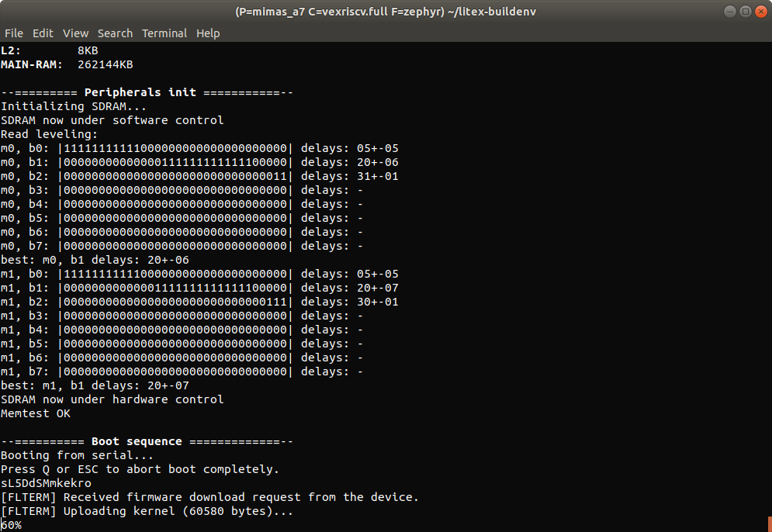Image resolution: width=772 pixels, height=532 pixels.
Task: Maximize the terminal window
Action: pos(744,12)
